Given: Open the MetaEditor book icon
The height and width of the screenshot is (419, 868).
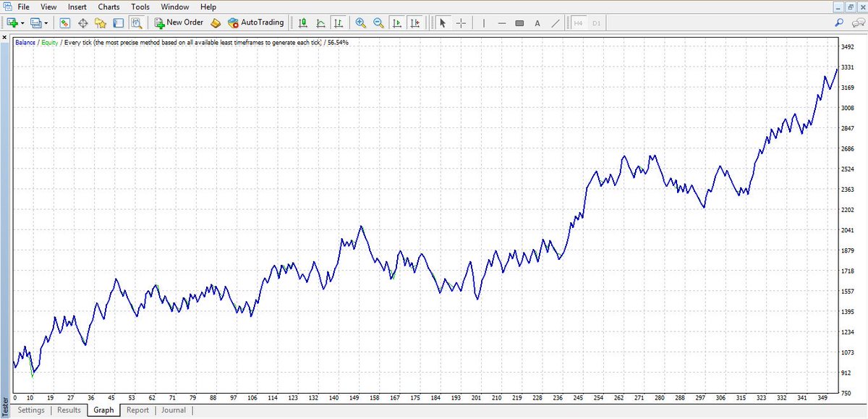Looking at the screenshot, I should pyautogui.click(x=216, y=22).
